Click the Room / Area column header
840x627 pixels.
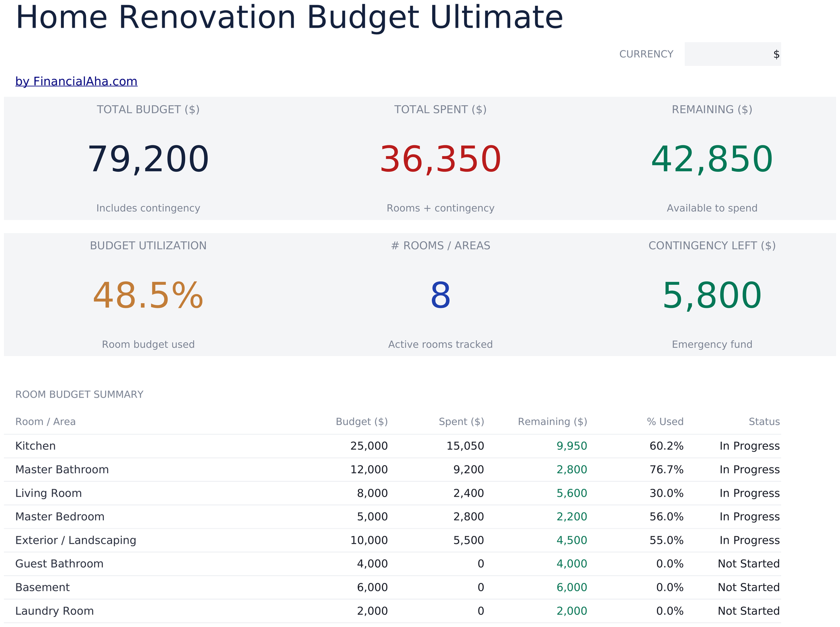tap(45, 422)
